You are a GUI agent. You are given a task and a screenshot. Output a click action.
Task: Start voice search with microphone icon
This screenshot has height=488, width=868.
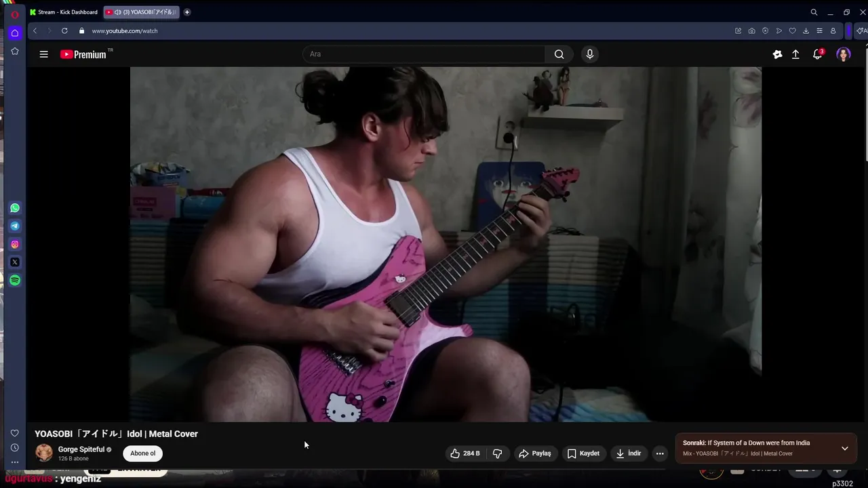[x=590, y=54]
